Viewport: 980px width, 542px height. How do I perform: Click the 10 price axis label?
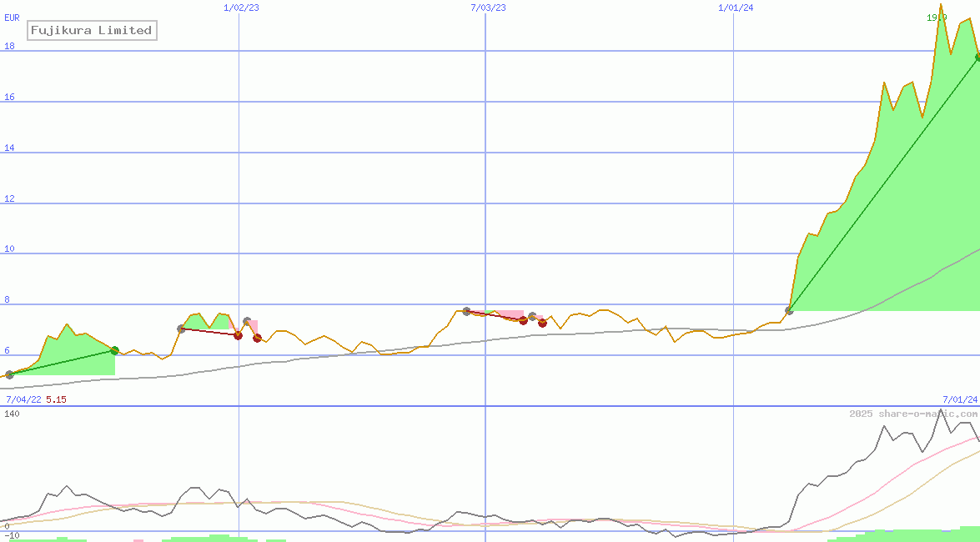[9, 248]
